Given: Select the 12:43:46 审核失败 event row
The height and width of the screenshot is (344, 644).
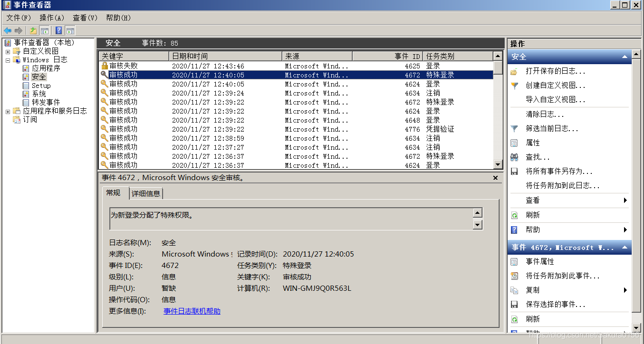Looking at the screenshot, I should tap(296, 66).
